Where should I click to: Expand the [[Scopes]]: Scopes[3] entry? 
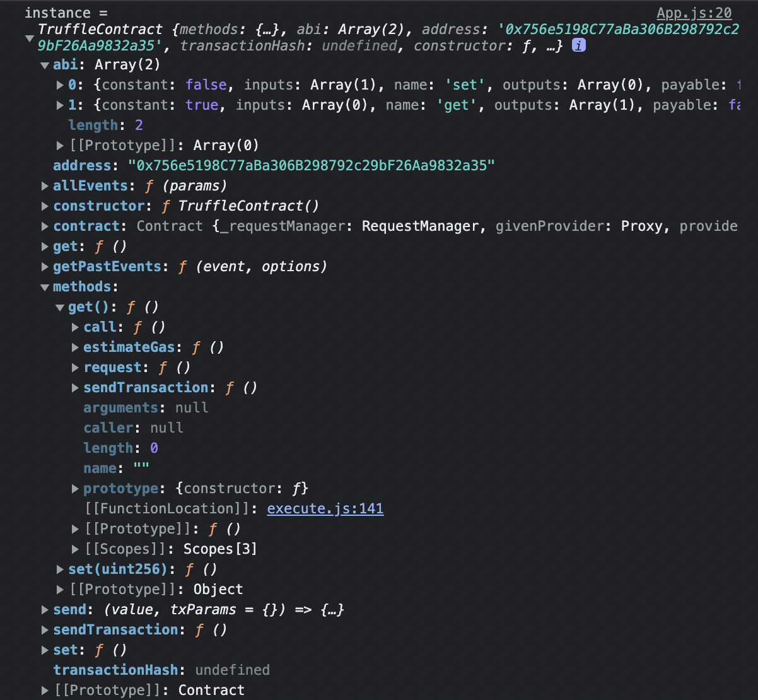[76, 549]
